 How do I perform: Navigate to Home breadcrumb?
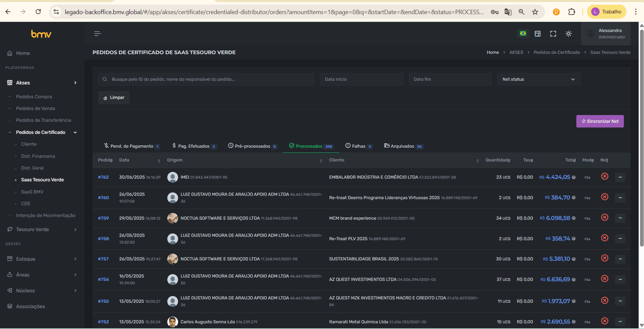(x=493, y=52)
